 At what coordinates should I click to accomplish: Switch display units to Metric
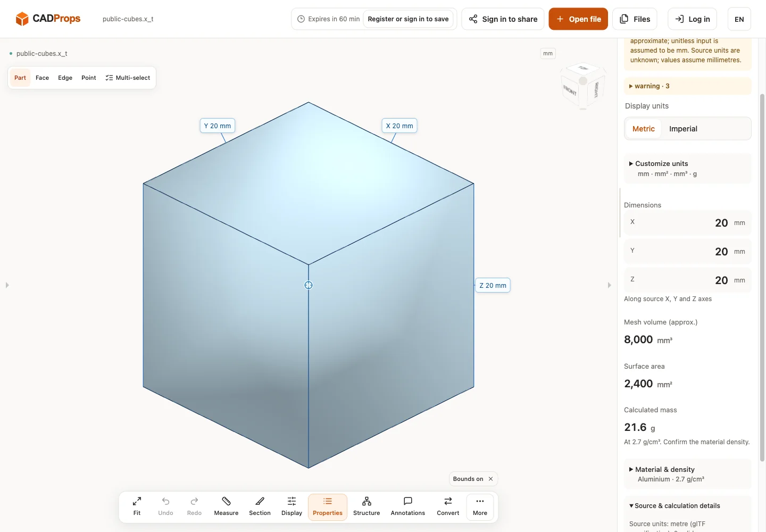(x=644, y=129)
